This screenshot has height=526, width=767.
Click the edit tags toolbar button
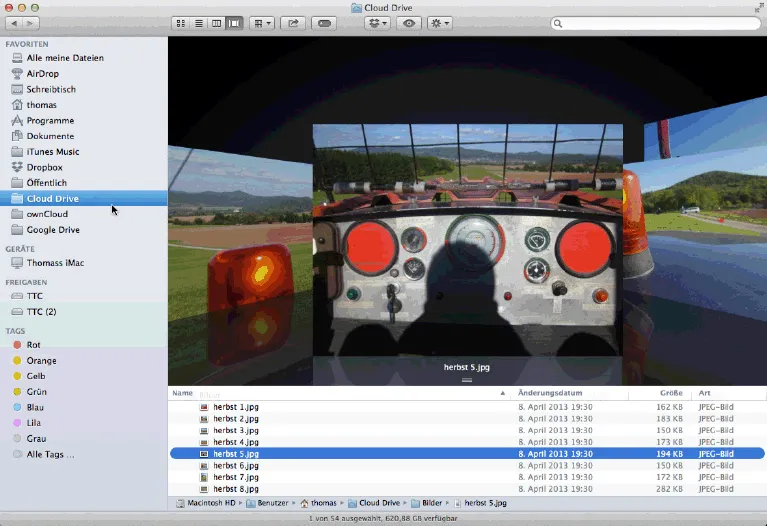pos(325,23)
